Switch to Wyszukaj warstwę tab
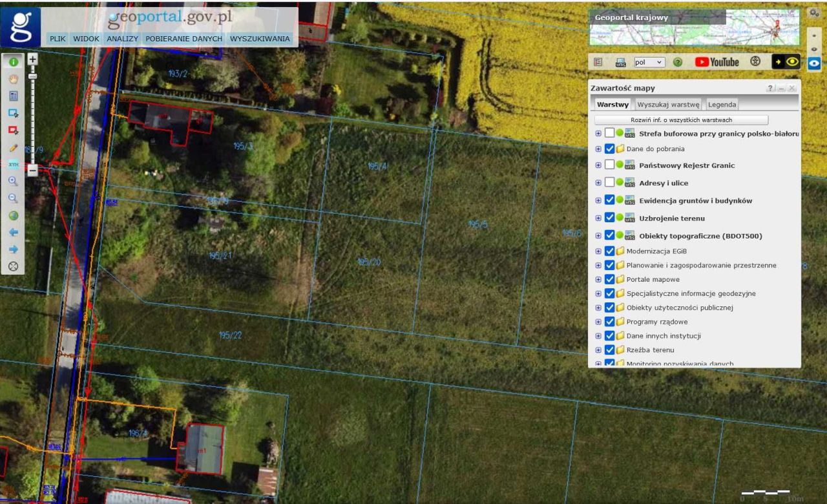827x504 pixels. 668,104
